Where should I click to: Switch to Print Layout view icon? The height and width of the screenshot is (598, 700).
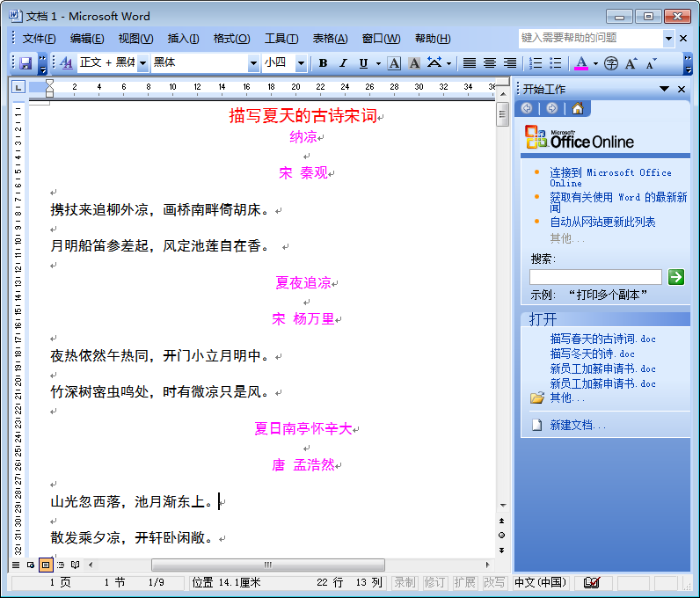46,565
